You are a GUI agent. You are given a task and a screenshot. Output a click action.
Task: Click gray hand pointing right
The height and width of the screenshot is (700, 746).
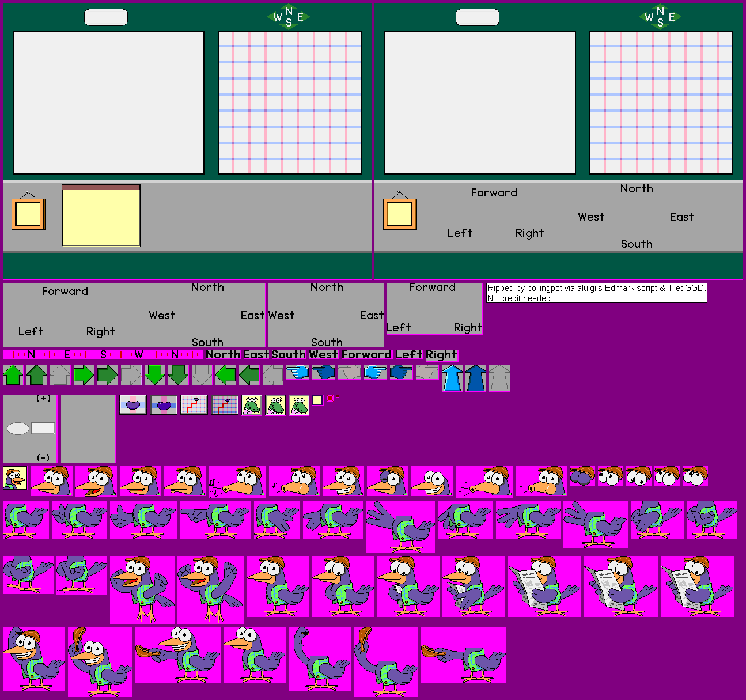(x=427, y=372)
